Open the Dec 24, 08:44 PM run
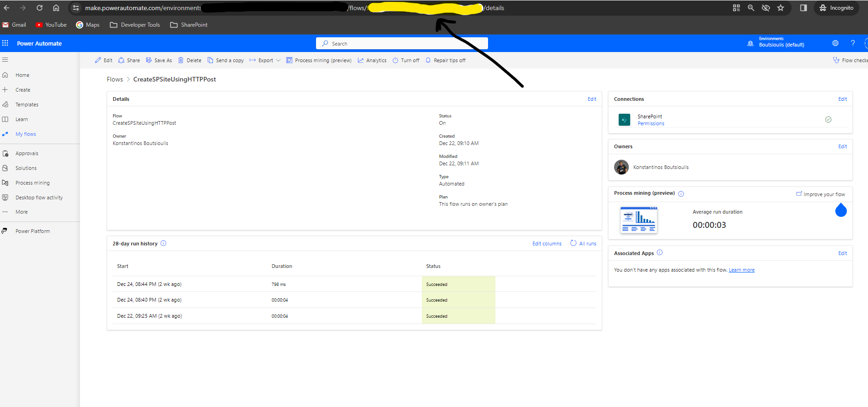Viewport: 868px width, 407px height. point(149,284)
